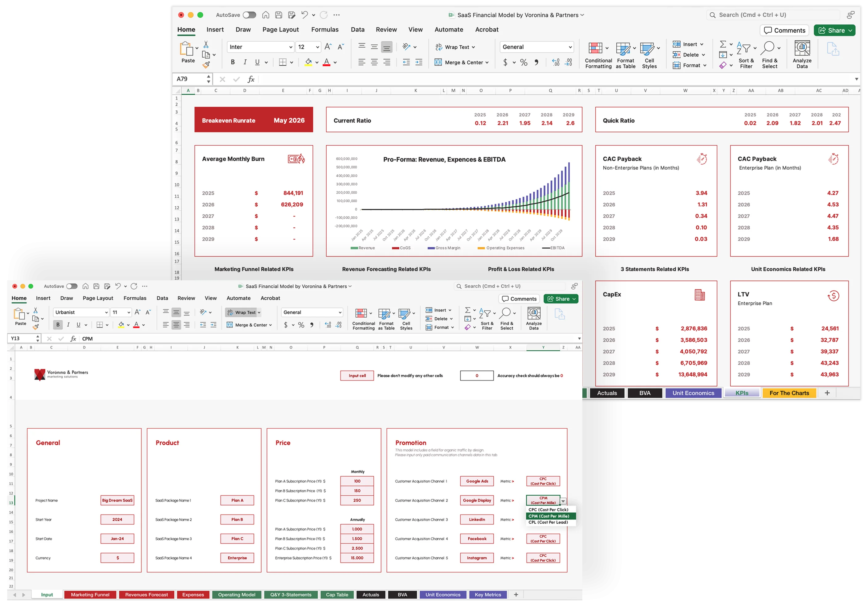868x606 pixels.
Task: Toggle AutoSave switch in top window
Action: tap(250, 15)
